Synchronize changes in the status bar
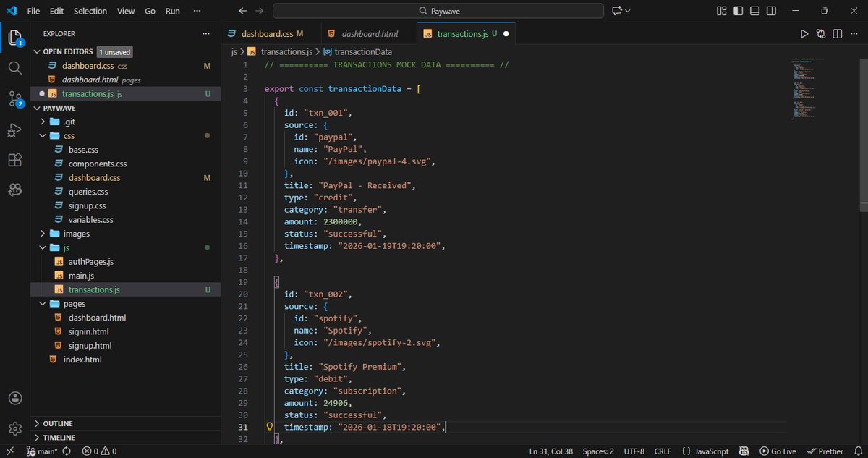Screen dimensions: 868x458 coord(67,451)
